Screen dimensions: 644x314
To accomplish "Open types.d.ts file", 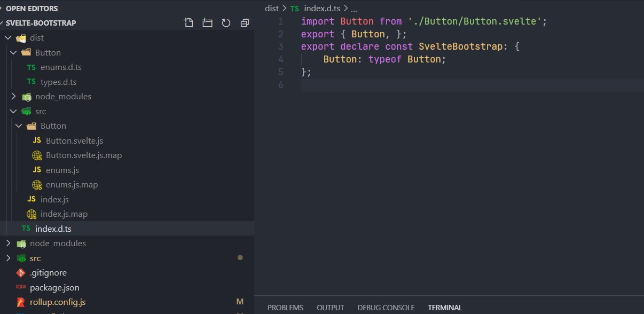I will point(59,82).
